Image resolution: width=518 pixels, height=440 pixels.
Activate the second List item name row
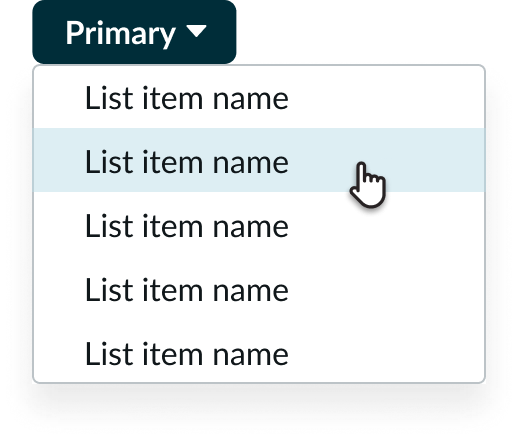259,160
